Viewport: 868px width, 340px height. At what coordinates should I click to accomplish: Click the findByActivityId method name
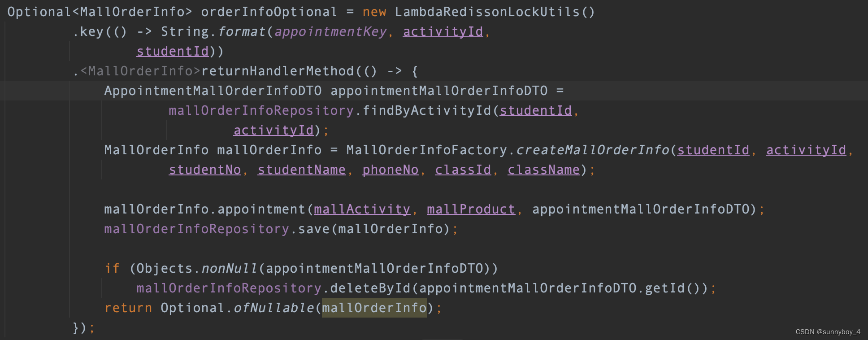coord(427,110)
